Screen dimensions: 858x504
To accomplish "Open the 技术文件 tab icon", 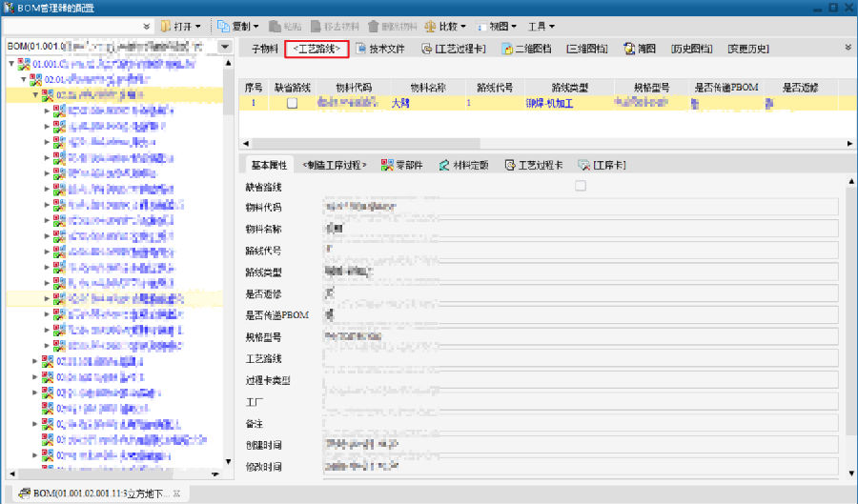I will [x=361, y=48].
